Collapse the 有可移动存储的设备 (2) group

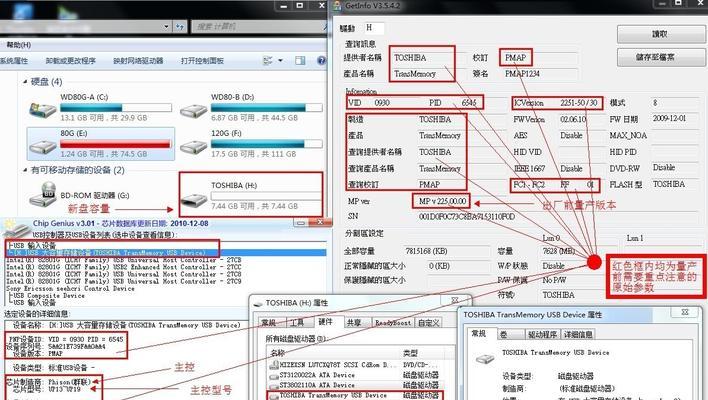coord(25,170)
